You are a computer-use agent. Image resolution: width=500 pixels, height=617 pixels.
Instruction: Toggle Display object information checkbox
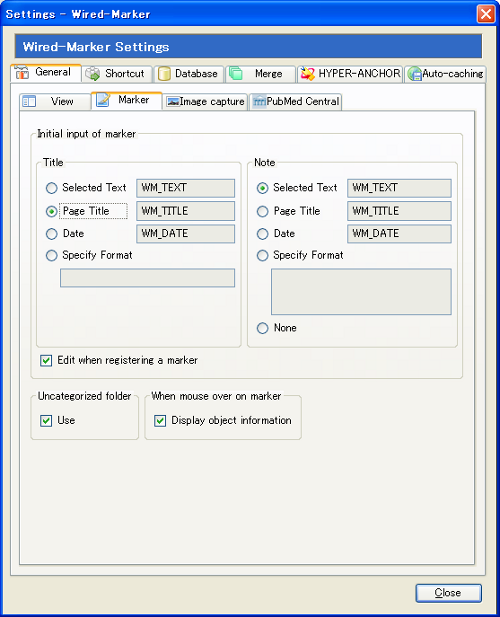tap(160, 421)
